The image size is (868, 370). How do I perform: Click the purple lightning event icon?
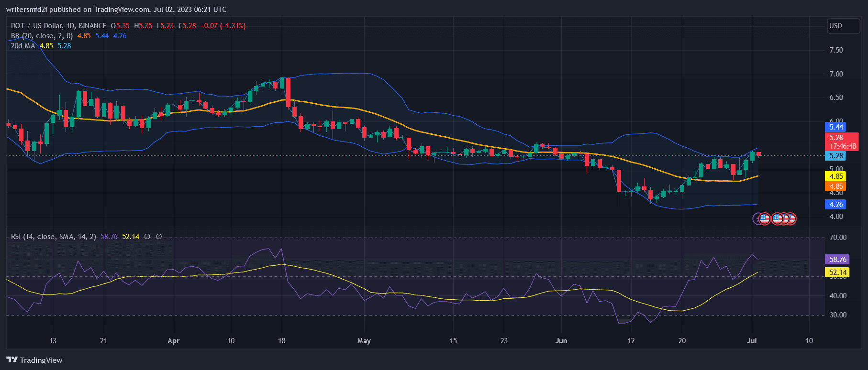pos(757,219)
